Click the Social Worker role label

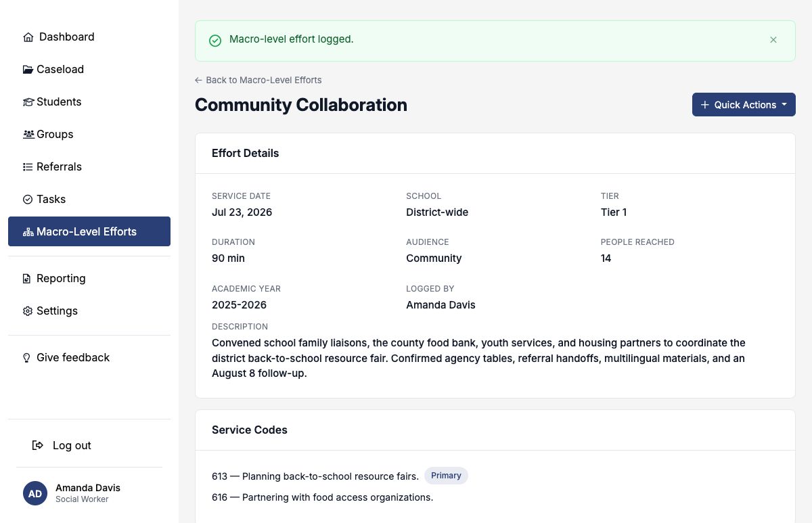tap(82, 499)
